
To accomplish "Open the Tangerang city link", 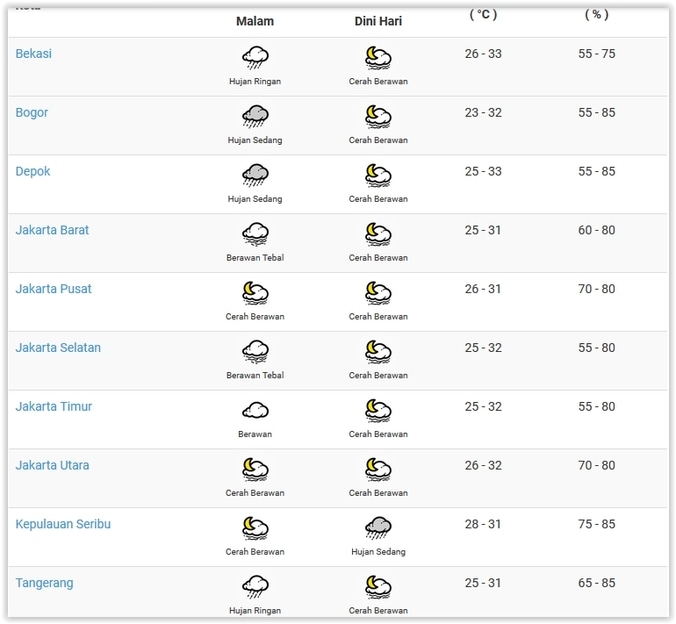I will coord(44,583).
